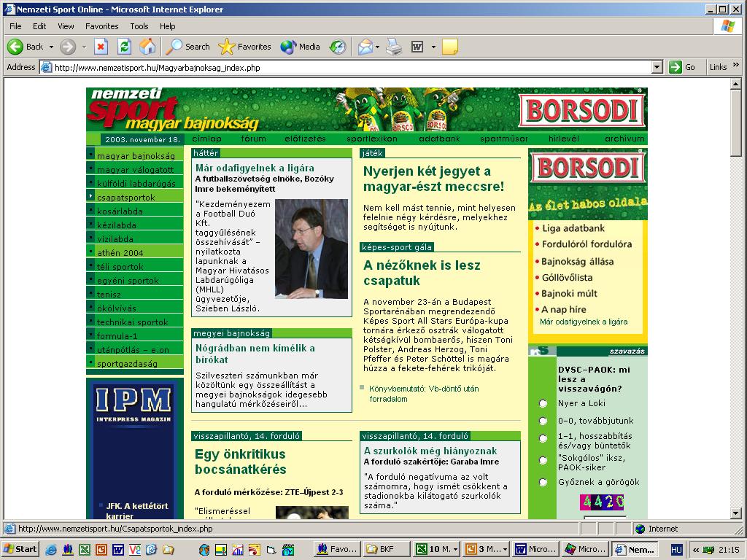The image size is (747, 560).
Task: Click scroll up arrow of page scrollbar
Action: [736, 85]
